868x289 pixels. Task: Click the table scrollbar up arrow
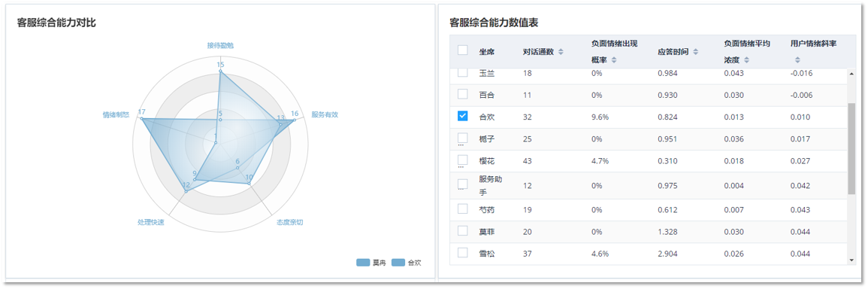coord(851,73)
